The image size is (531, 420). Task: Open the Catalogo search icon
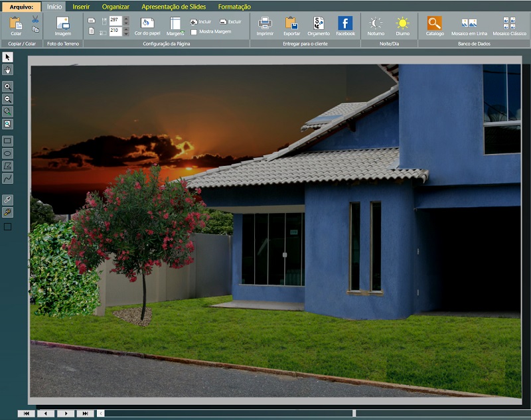[x=434, y=25]
